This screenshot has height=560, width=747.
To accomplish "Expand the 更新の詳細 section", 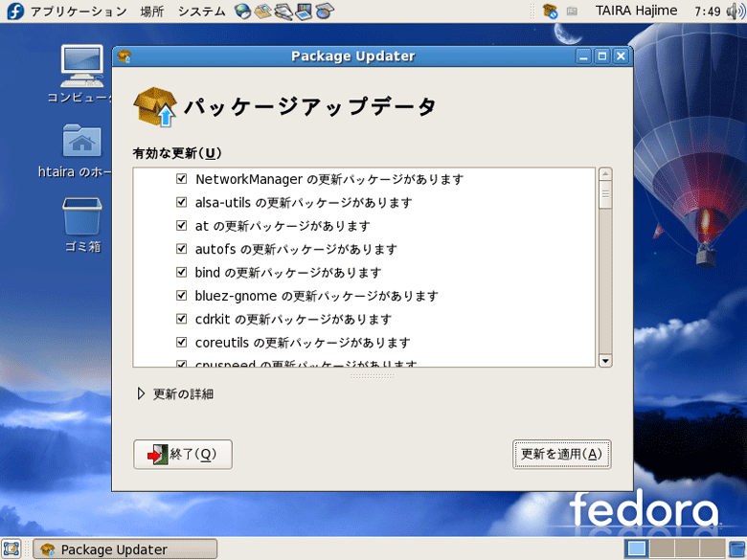I will [142, 393].
